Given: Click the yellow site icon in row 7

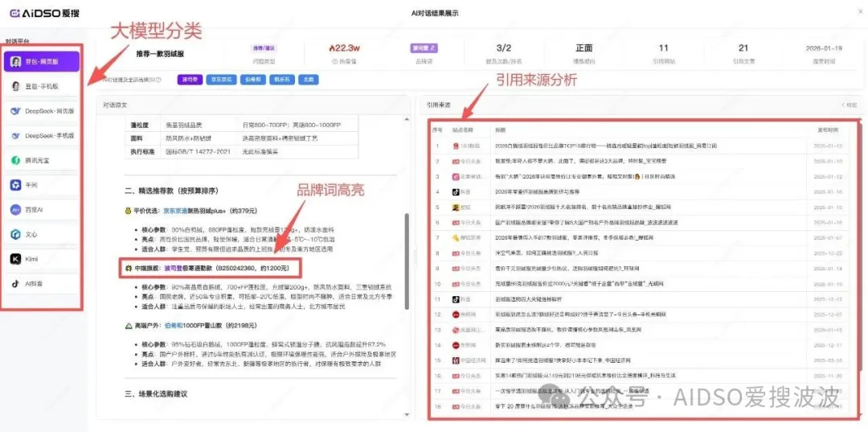Looking at the screenshot, I should pos(457,237).
